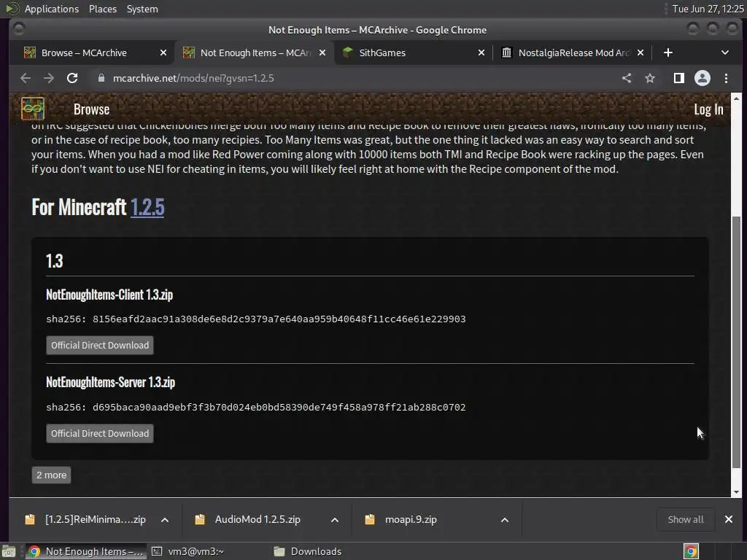
Task: Click Show all downloads button
Action: tap(686, 519)
